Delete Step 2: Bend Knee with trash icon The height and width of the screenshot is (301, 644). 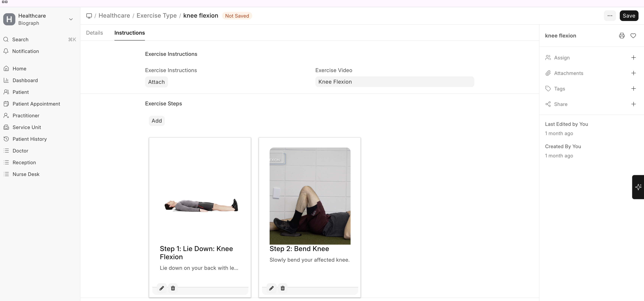click(282, 288)
